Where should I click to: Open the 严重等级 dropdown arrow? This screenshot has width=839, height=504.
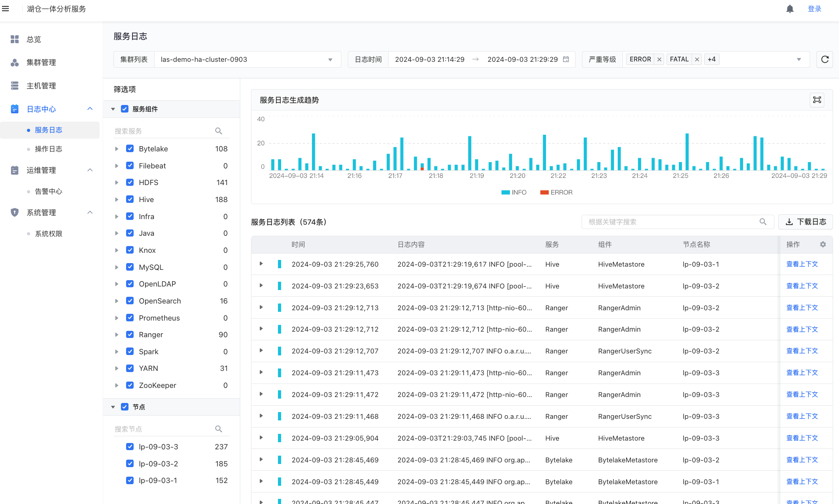point(799,59)
